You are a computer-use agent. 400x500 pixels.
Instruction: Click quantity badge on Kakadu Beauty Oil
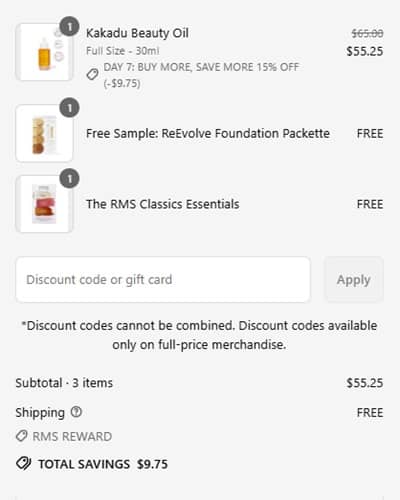(69, 26)
